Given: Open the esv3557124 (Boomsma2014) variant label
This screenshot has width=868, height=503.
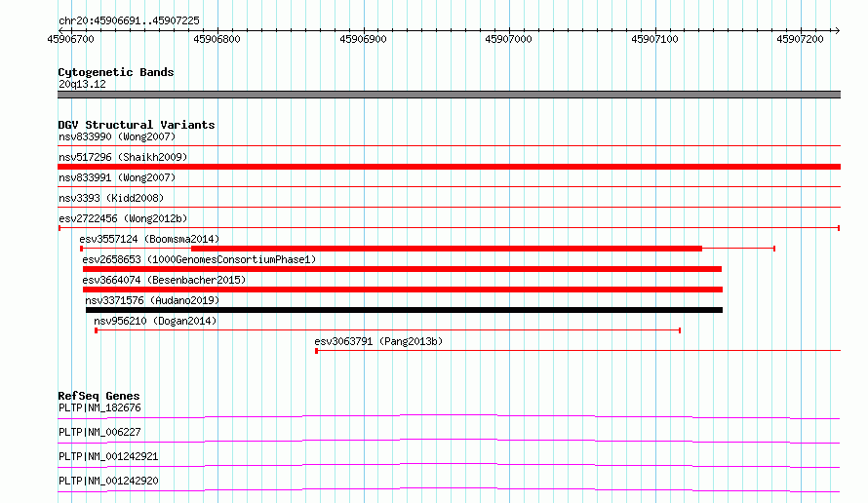Looking at the screenshot, I should pyautogui.click(x=149, y=239).
